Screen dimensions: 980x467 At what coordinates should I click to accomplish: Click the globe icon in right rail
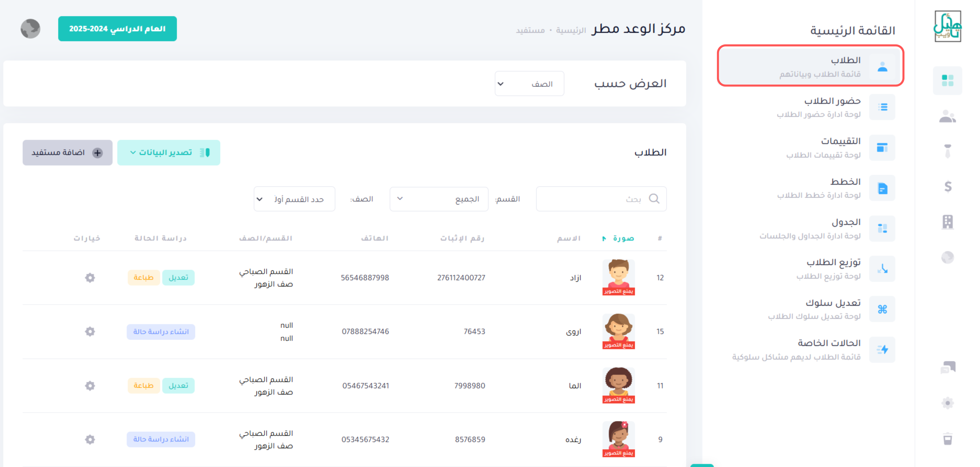[x=948, y=257]
